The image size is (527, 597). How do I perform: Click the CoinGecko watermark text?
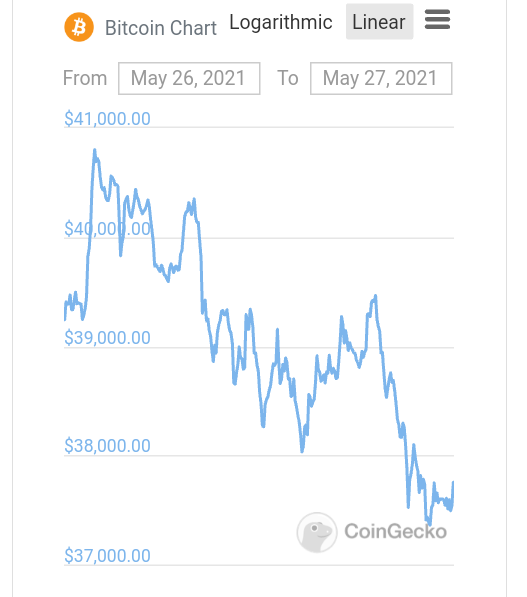point(395,532)
